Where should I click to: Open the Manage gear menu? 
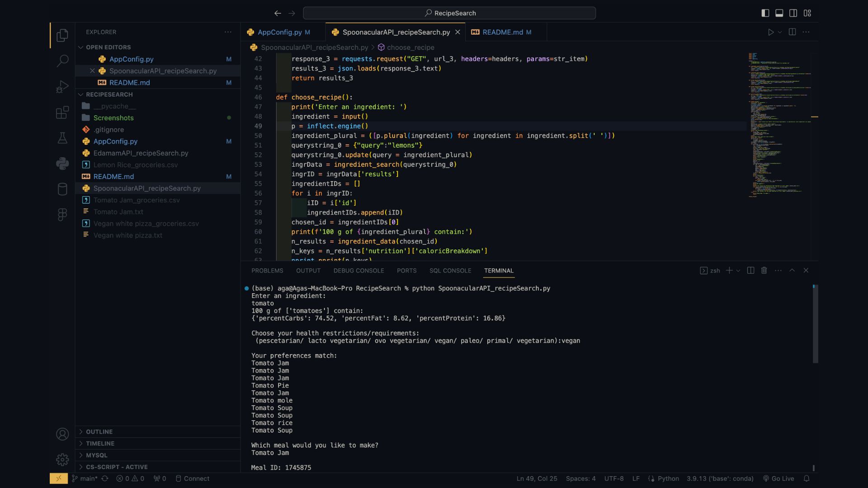point(62,460)
